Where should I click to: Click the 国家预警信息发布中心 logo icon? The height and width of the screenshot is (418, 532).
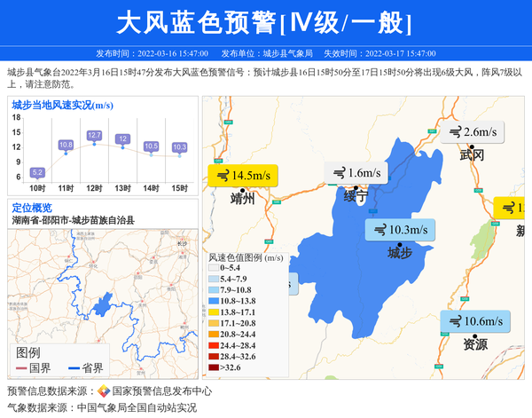click(x=104, y=391)
